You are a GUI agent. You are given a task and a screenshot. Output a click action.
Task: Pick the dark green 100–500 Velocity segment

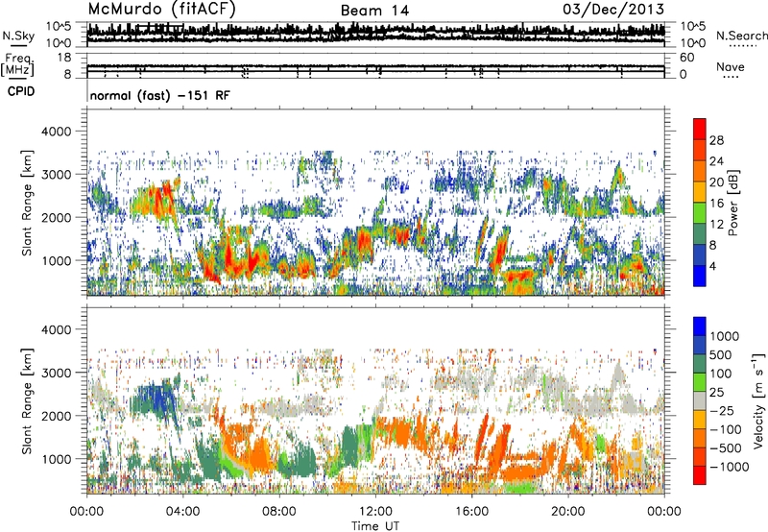click(x=700, y=363)
